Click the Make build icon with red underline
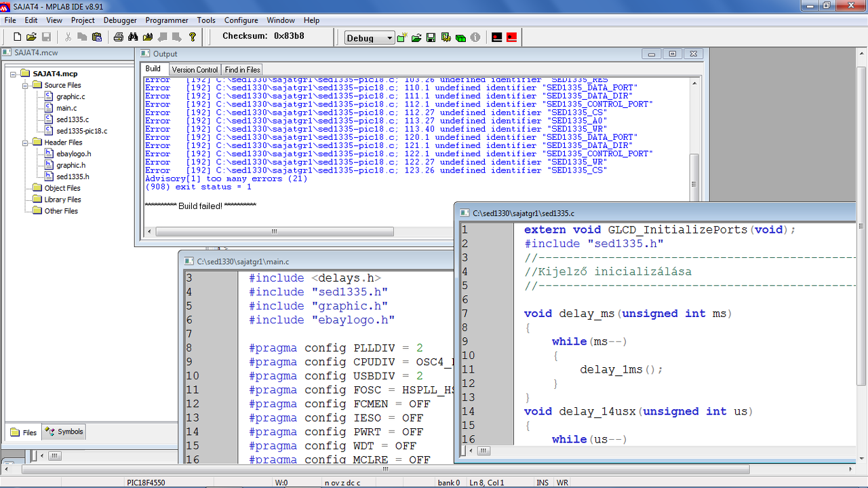The image size is (868, 488). point(497,37)
